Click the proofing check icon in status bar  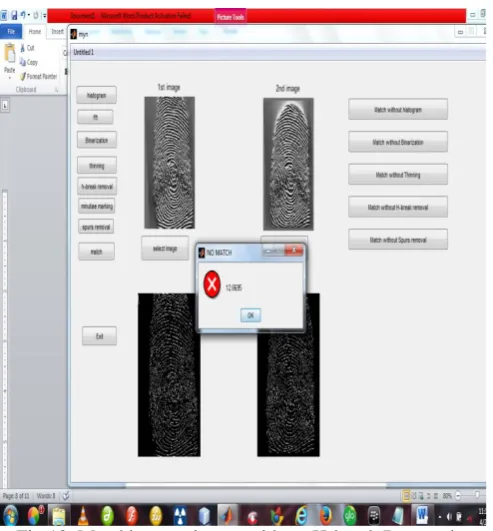pyautogui.click(x=66, y=496)
